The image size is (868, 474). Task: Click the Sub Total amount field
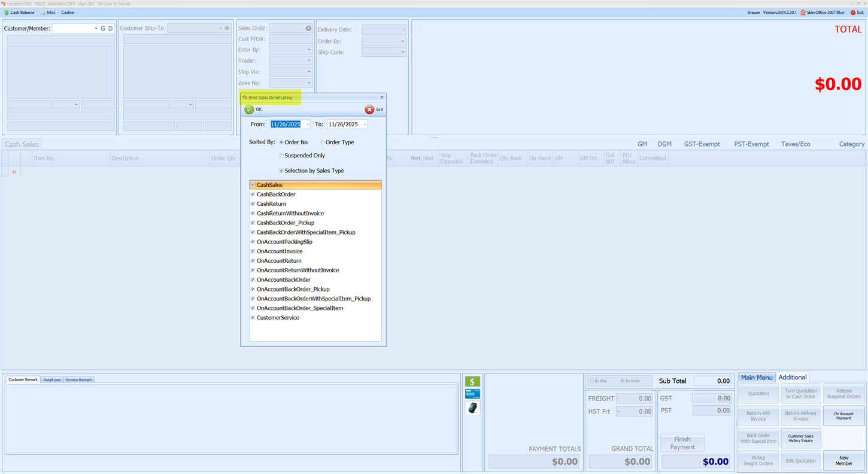(x=712, y=381)
